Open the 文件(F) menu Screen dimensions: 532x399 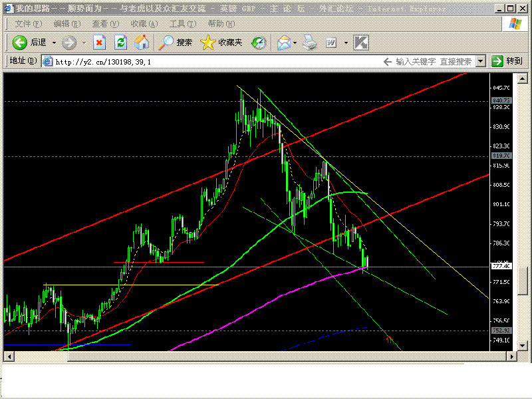[x=29, y=24]
